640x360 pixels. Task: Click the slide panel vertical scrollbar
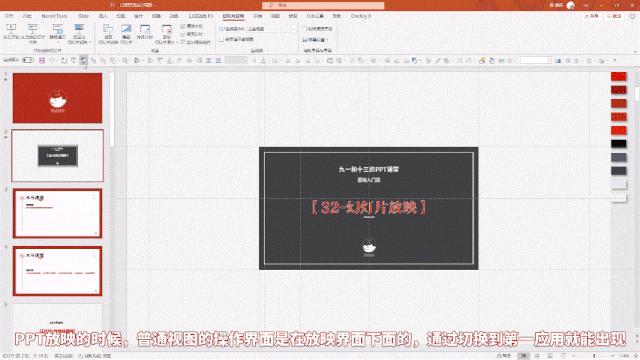111,110
